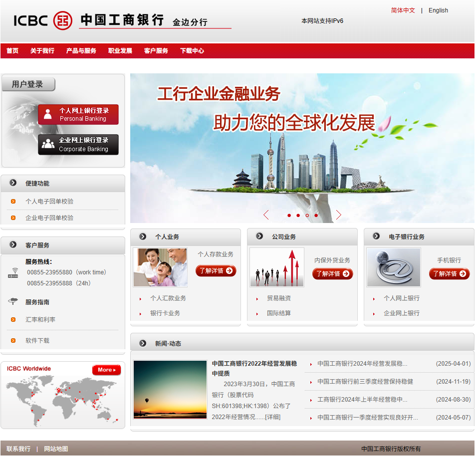Click the orange bullet beside 企业电子回单校验
The height and width of the screenshot is (457, 476).
(x=13, y=218)
